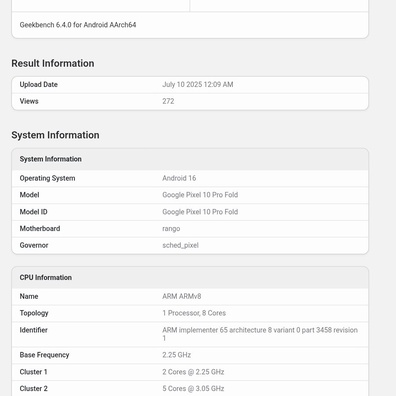Select the Model value Google Pixel 10 Pro Fold
The width and height of the screenshot is (396, 396).
coord(200,195)
